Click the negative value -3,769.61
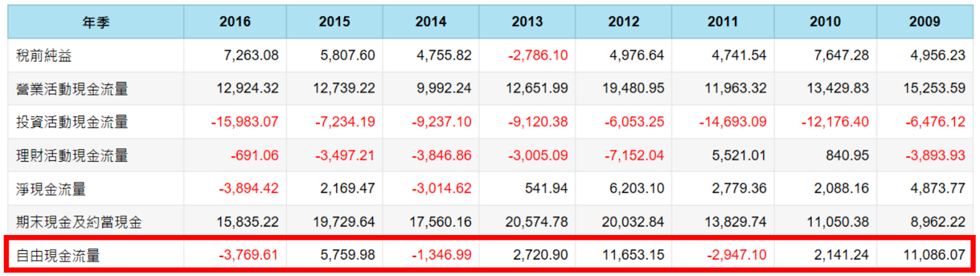This screenshot has width=980, height=276. 249,255
